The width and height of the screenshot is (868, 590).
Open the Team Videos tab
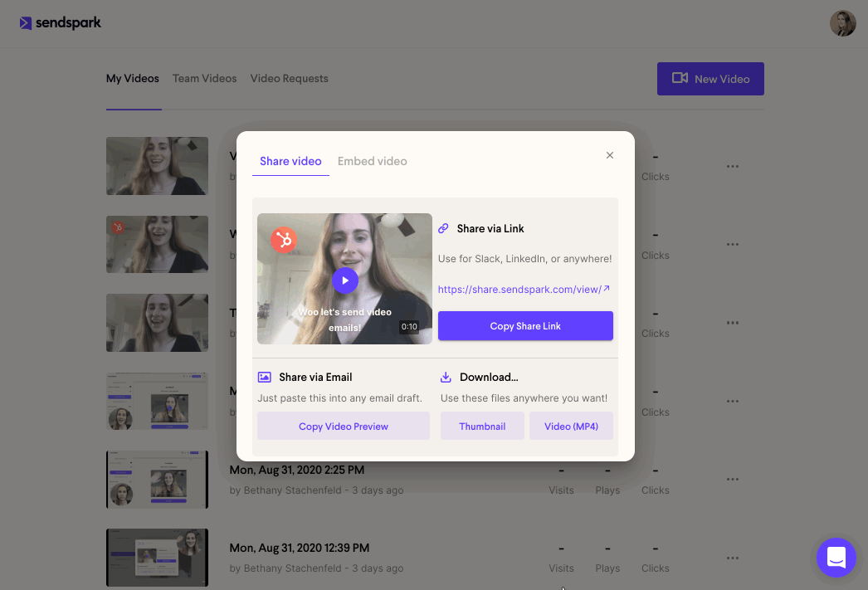click(204, 79)
